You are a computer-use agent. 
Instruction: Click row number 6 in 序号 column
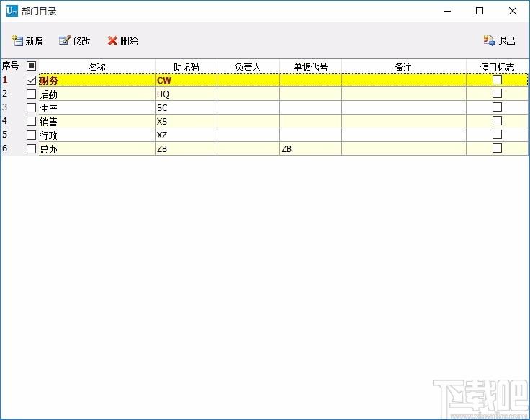click(x=5, y=148)
